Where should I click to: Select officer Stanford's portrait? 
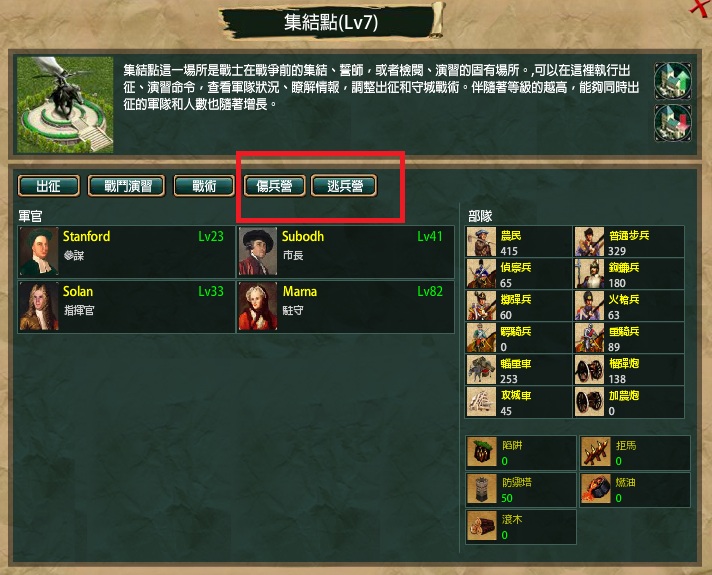(x=39, y=252)
